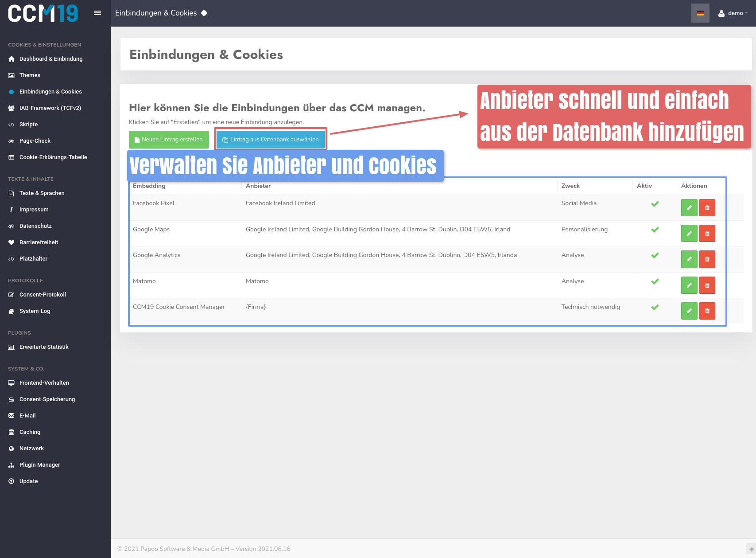The height and width of the screenshot is (558, 756).
Task: Click the Barrierefreiheit heart icon
Action: click(12, 242)
